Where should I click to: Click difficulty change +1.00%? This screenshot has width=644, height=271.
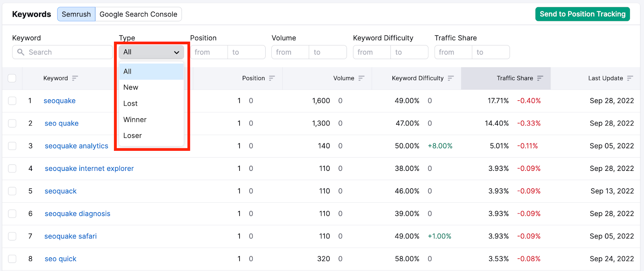point(440,236)
